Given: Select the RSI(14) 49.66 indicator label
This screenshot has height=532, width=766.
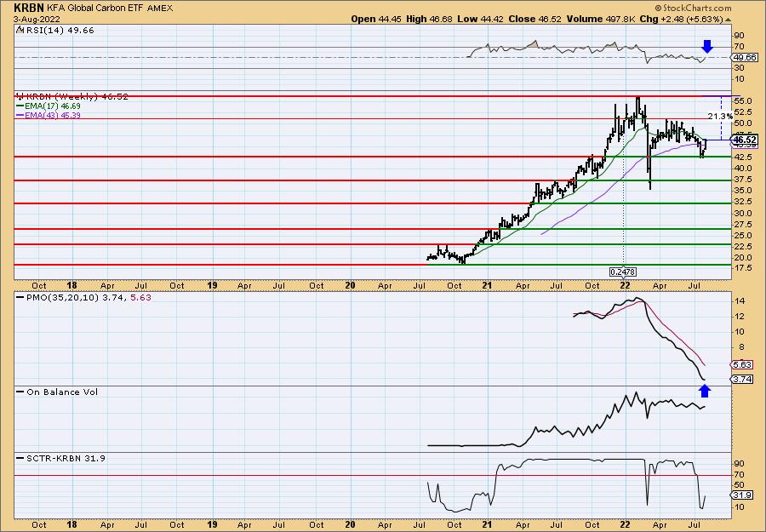Looking at the screenshot, I should pos(59,31).
